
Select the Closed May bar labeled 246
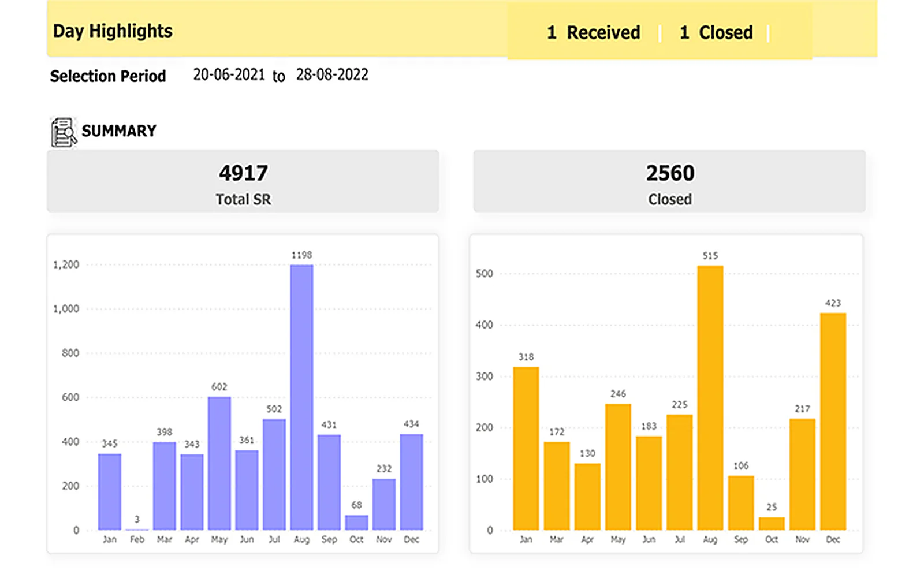pyautogui.click(x=618, y=467)
